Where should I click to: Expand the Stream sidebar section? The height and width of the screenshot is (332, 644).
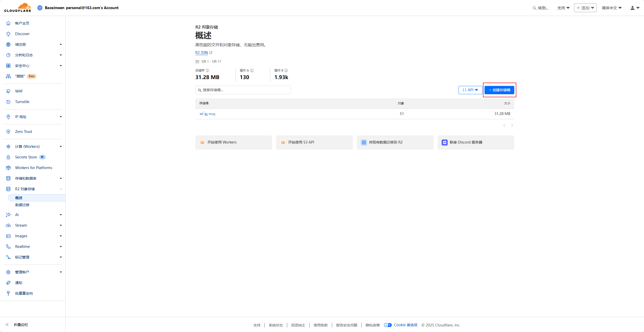coord(61,225)
